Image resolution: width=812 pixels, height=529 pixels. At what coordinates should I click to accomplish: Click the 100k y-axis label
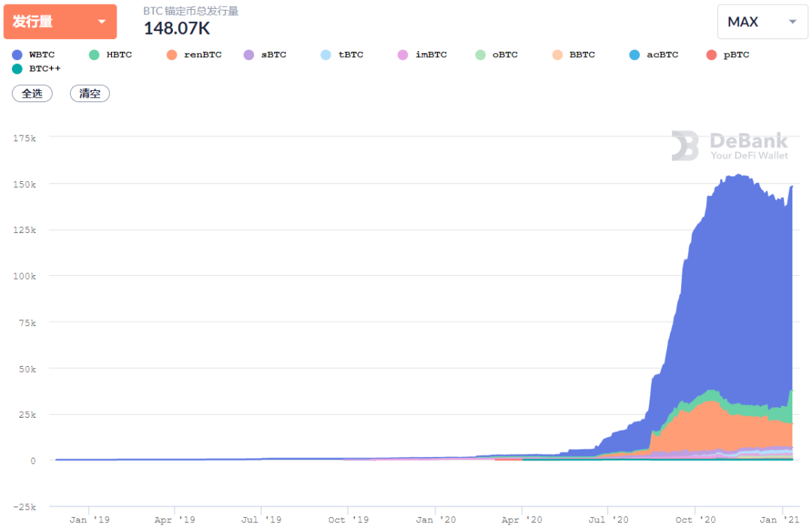click(24, 276)
